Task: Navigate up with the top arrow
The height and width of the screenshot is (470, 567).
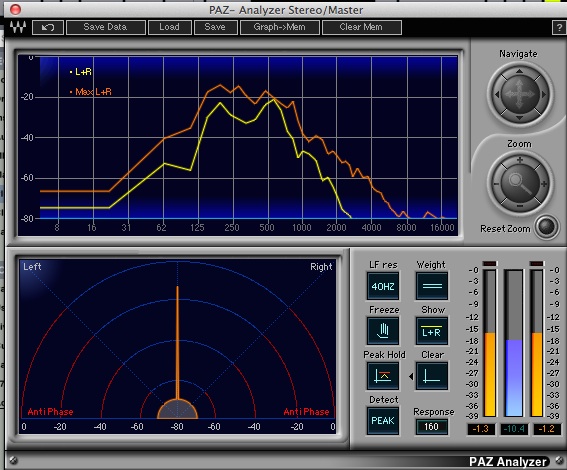Action: 519,71
